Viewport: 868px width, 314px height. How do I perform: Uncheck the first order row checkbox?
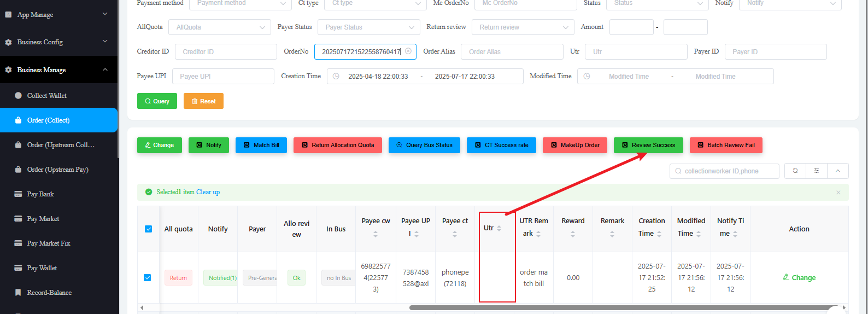pos(148,278)
